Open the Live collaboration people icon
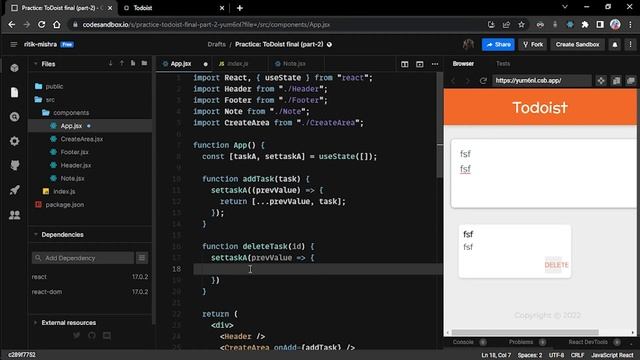The width and height of the screenshot is (640, 360). 15,215
